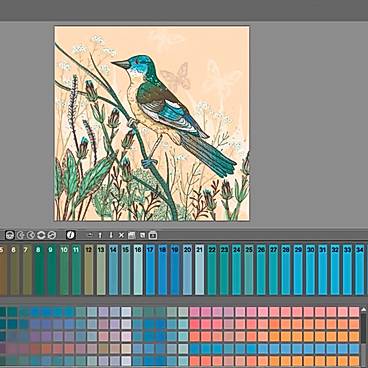This screenshot has height=368, width=368.
Task: Click the stacked pages icon next to the X
Action: [131, 235]
